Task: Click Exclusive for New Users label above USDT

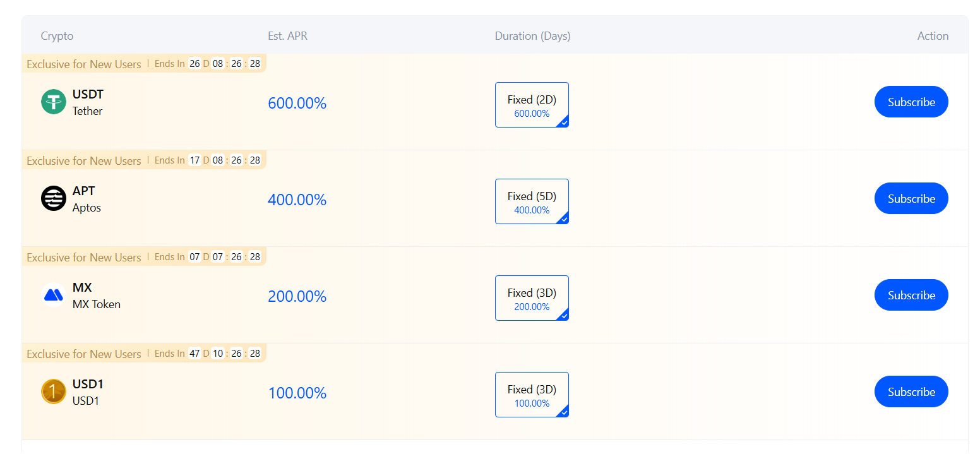Action: pyautogui.click(x=84, y=64)
